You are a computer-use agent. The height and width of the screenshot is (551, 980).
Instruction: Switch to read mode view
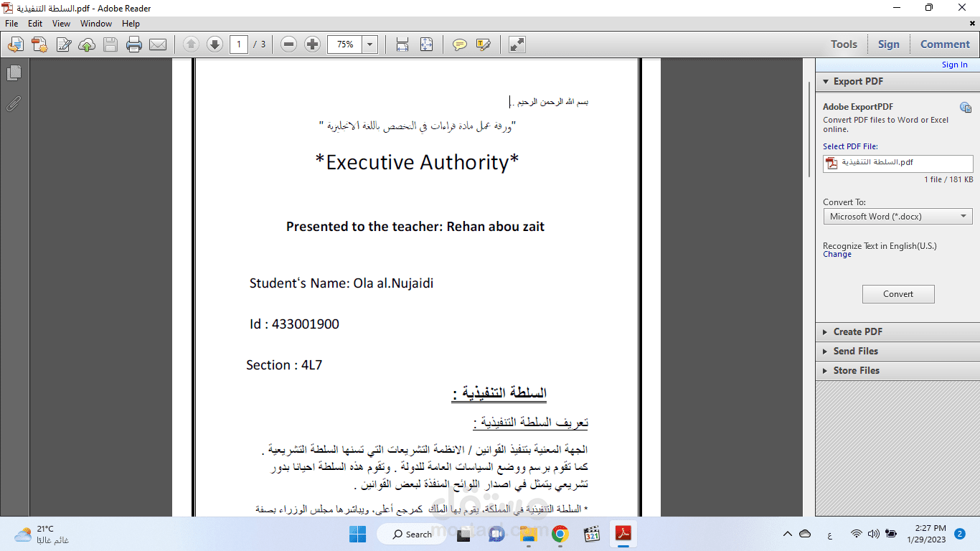[517, 44]
